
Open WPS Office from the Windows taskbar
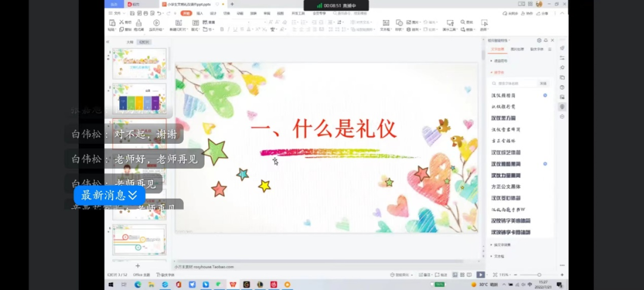(x=233, y=285)
